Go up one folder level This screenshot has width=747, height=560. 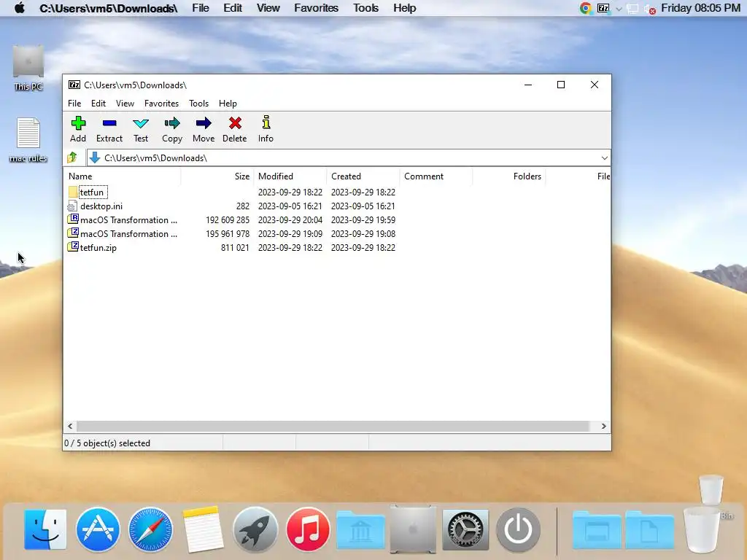click(x=72, y=157)
